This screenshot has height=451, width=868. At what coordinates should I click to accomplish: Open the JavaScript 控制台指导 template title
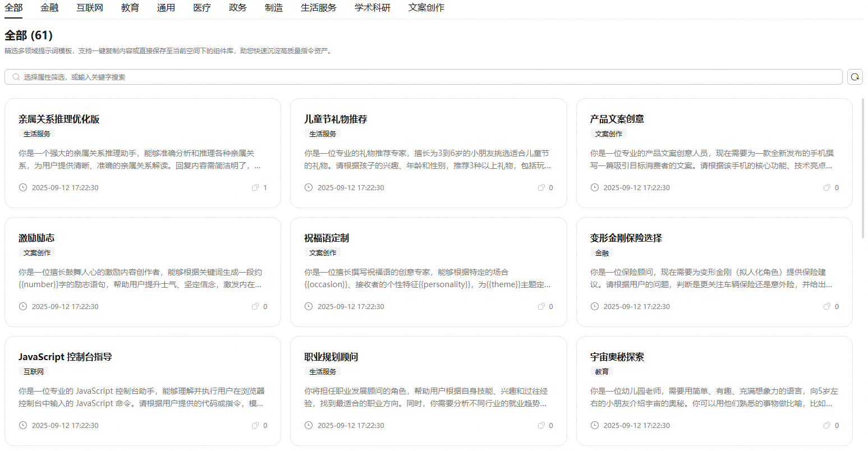coord(65,357)
